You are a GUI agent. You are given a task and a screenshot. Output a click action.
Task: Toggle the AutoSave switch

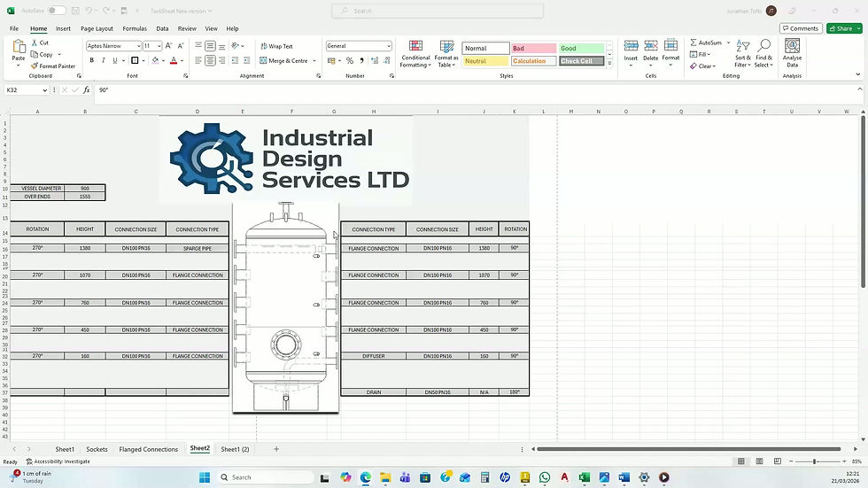pyautogui.click(x=56, y=11)
